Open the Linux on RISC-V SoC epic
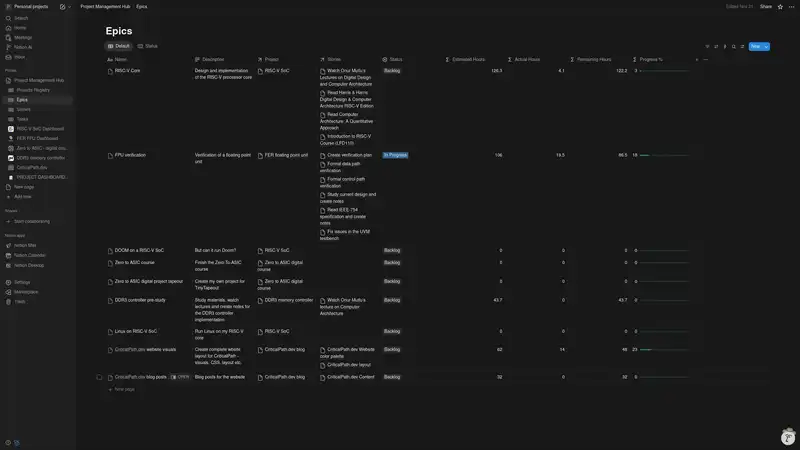The height and width of the screenshot is (450, 800). (136, 332)
